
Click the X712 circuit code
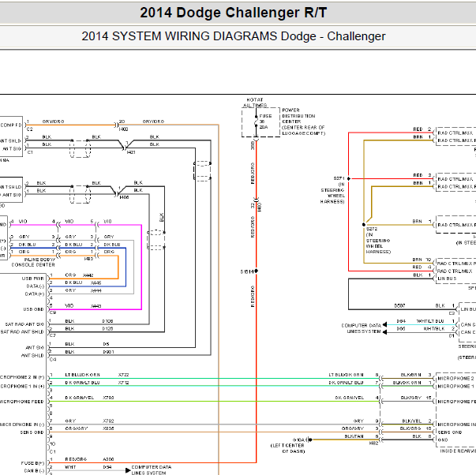(x=124, y=383)
